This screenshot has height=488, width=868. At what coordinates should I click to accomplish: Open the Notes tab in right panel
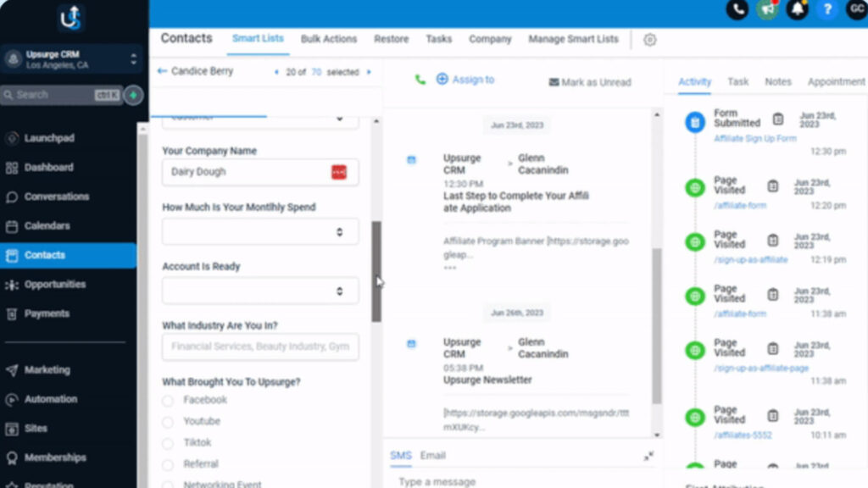pos(778,81)
